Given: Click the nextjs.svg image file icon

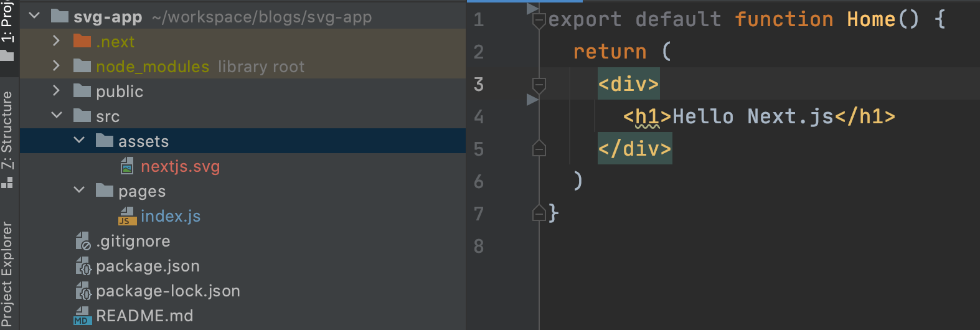Looking at the screenshot, I should pos(127,166).
